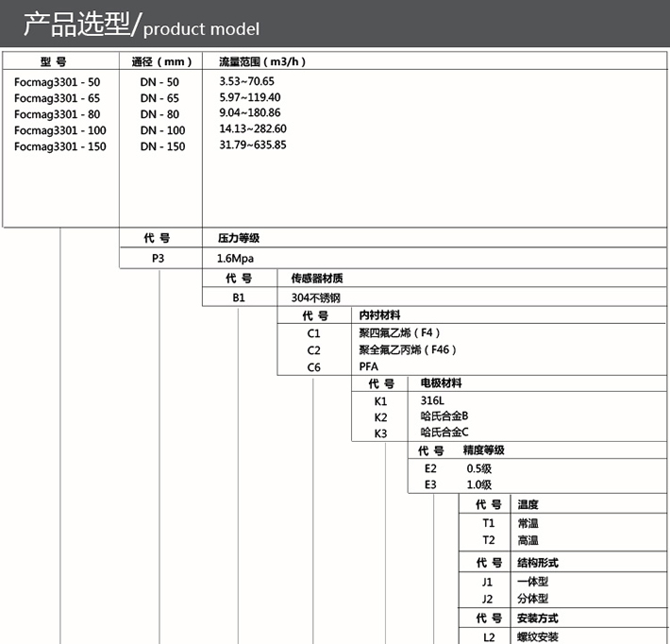Pick the 316L electrode material

pyautogui.click(x=432, y=401)
